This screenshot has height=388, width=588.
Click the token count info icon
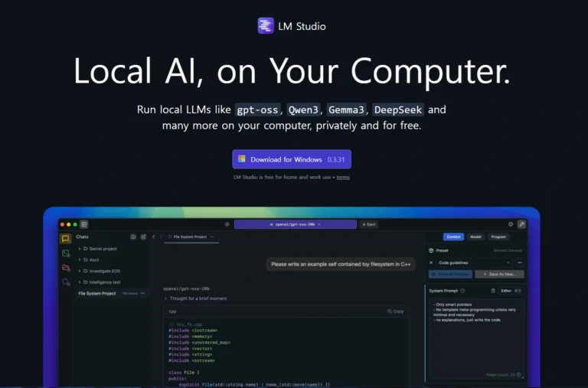pos(518,375)
